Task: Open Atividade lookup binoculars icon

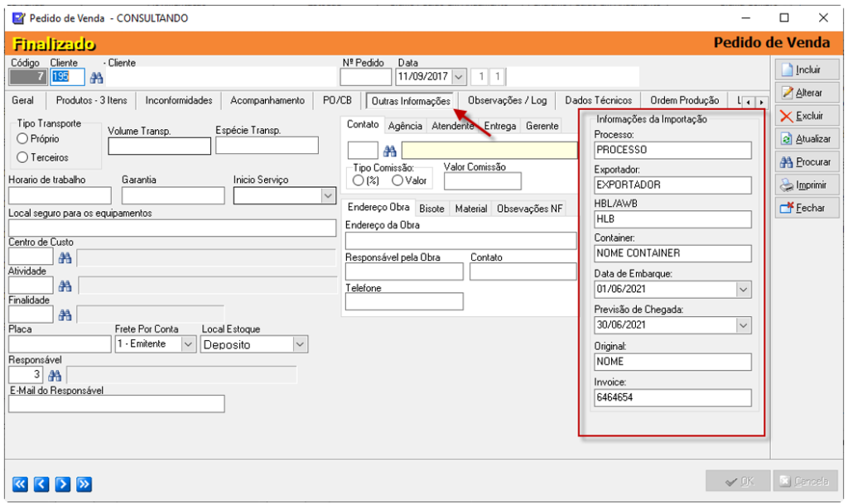Action: 65,286
